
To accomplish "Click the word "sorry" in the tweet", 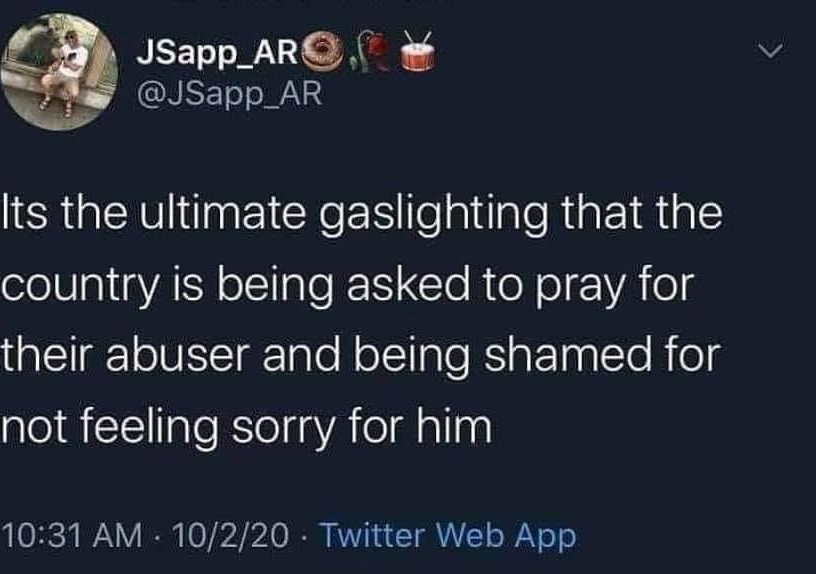I will 284,428.
